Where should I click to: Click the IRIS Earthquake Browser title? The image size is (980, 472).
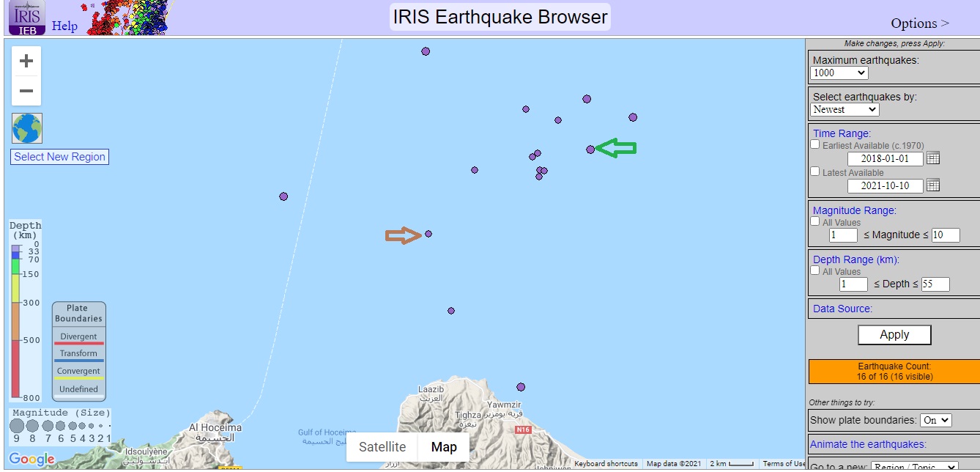click(x=500, y=17)
